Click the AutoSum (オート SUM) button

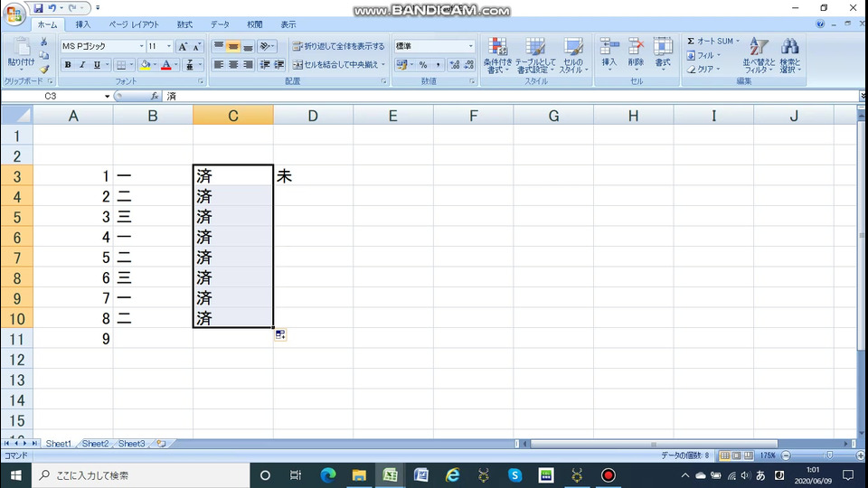point(713,42)
